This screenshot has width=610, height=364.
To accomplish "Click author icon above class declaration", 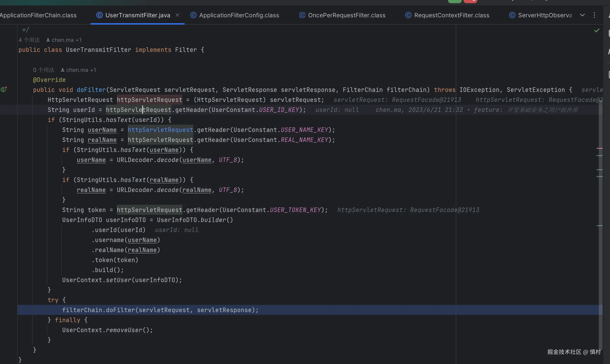I will [x=48, y=40].
